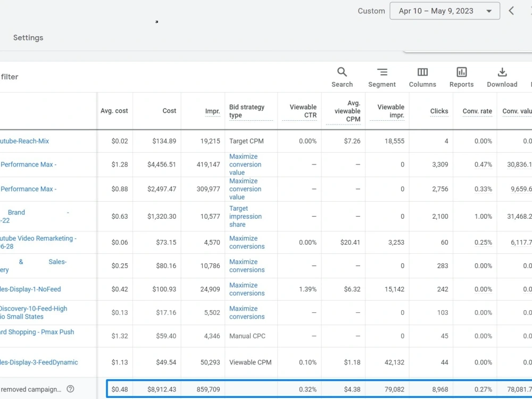Image resolution: width=532 pixels, height=399 pixels.
Task: Open the Reports chart icon
Action: [x=461, y=72]
